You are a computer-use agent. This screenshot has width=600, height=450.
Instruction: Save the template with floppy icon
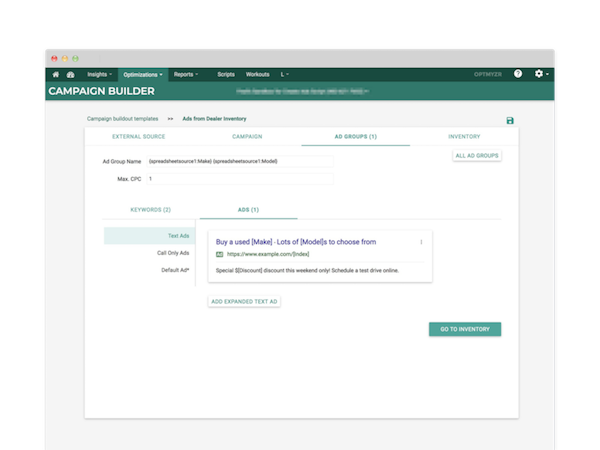click(x=510, y=121)
